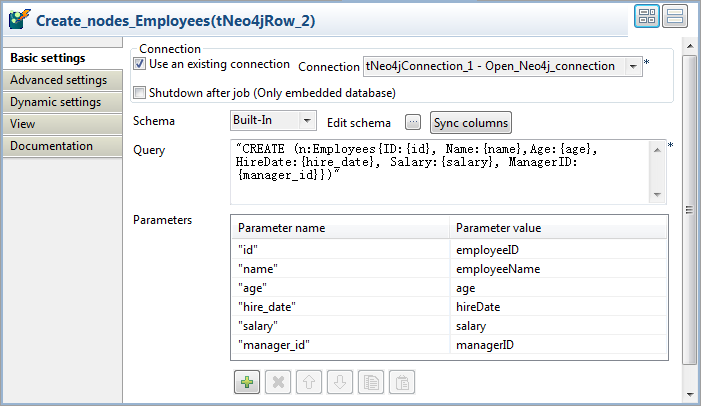
Task: Open the Dynamic settings tab
Action: [x=55, y=102]
